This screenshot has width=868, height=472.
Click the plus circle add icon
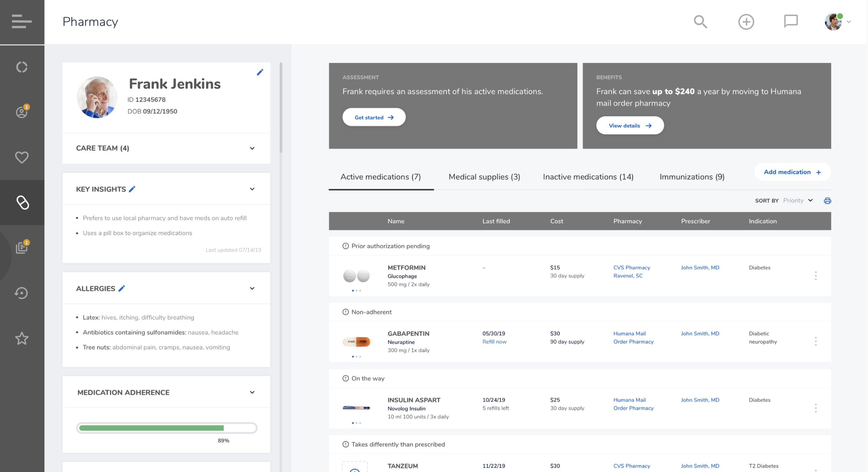tap(746, 22)
